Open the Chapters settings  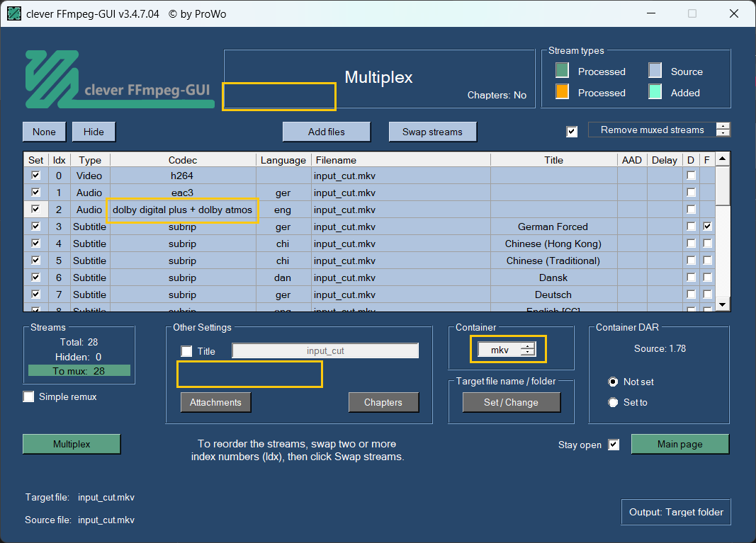383,402
